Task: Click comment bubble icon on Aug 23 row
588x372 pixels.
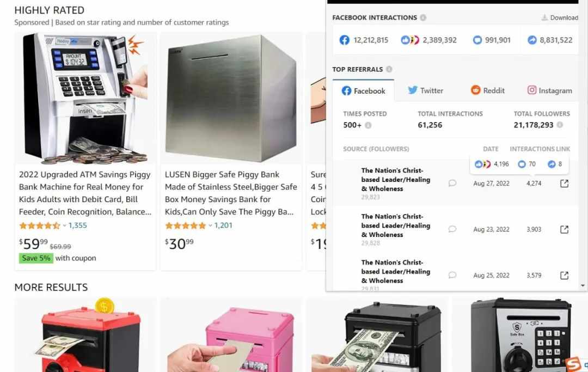Action: pos(452,229)
